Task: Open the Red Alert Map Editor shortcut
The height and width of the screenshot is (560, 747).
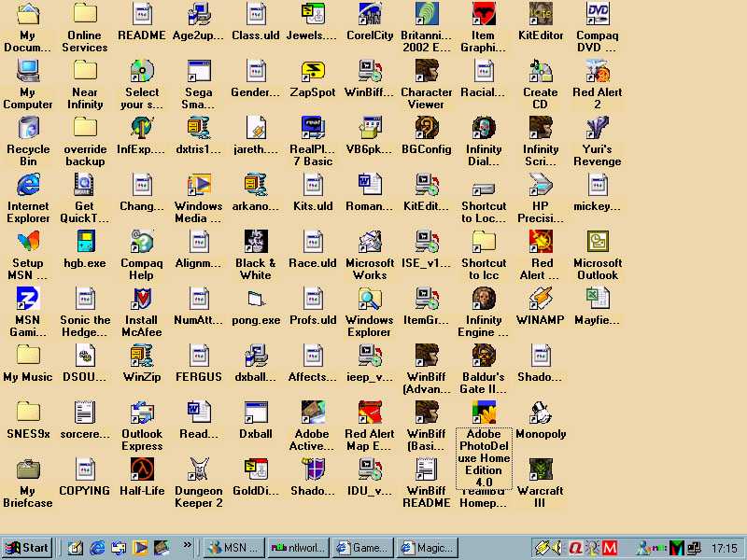Action: tap(370, 413)
